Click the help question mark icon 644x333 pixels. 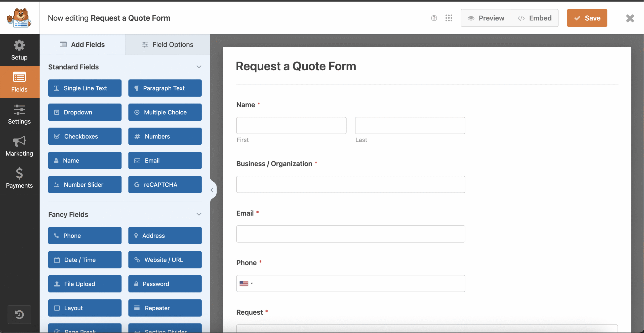(x=434, y=18)
